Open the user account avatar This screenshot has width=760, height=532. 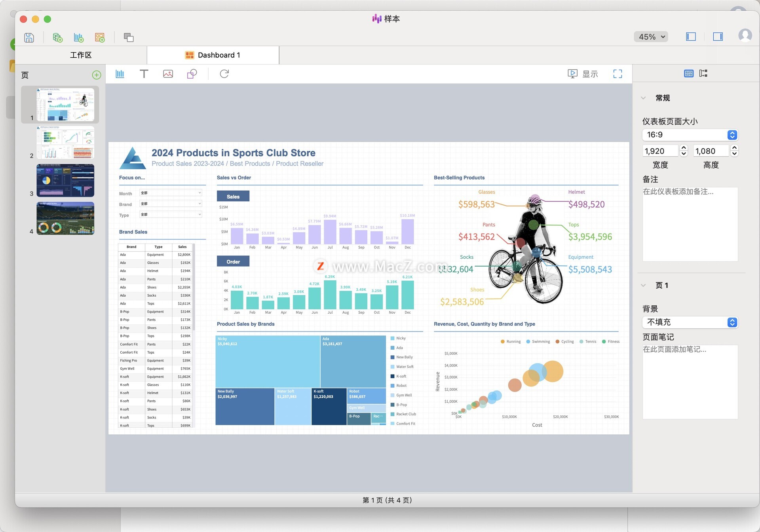pyautogui.click(x=745, y=36)
